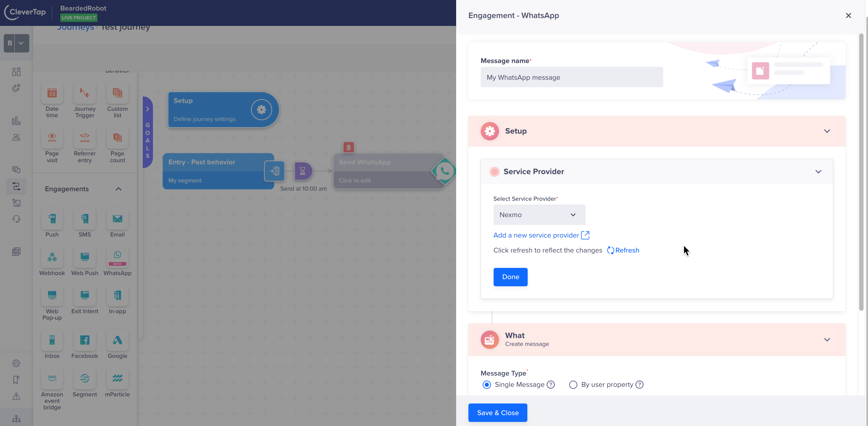Click the Done button
The height and width of the screenshot is (426, 868).
coord(510,277)
